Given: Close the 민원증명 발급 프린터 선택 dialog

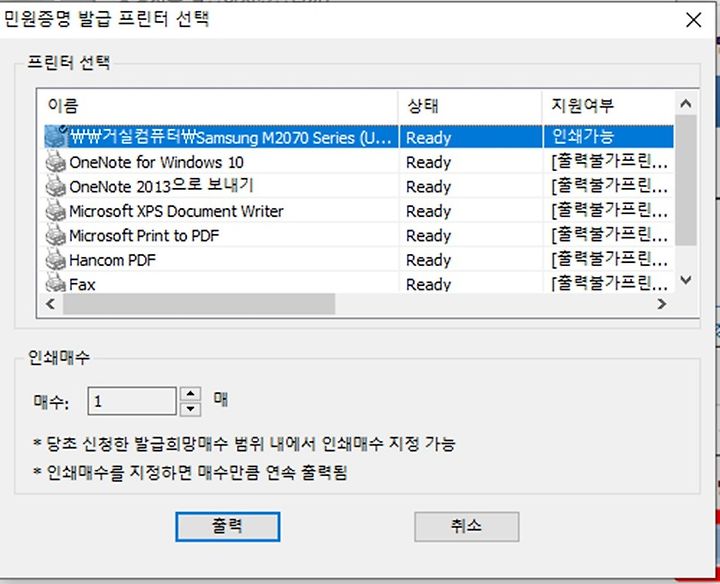Looking at the screenshot, I should tap(693, 20).
